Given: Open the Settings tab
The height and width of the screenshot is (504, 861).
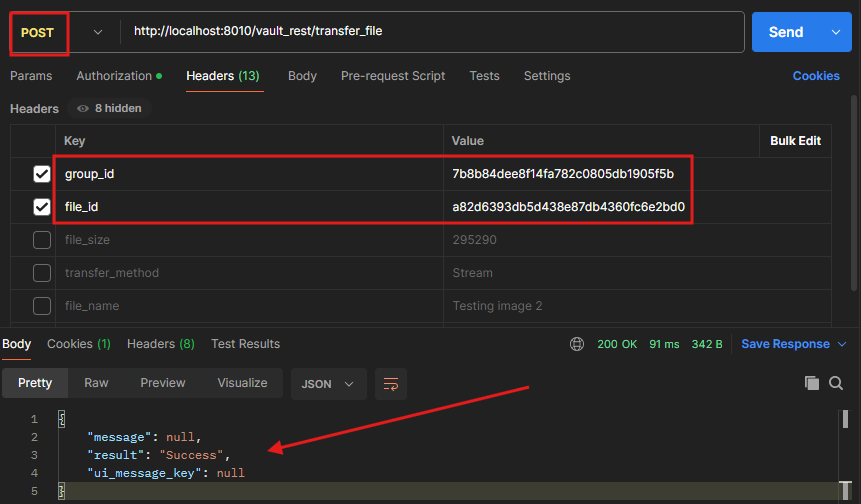Looking at the screenshot, I should pos(547,76).
